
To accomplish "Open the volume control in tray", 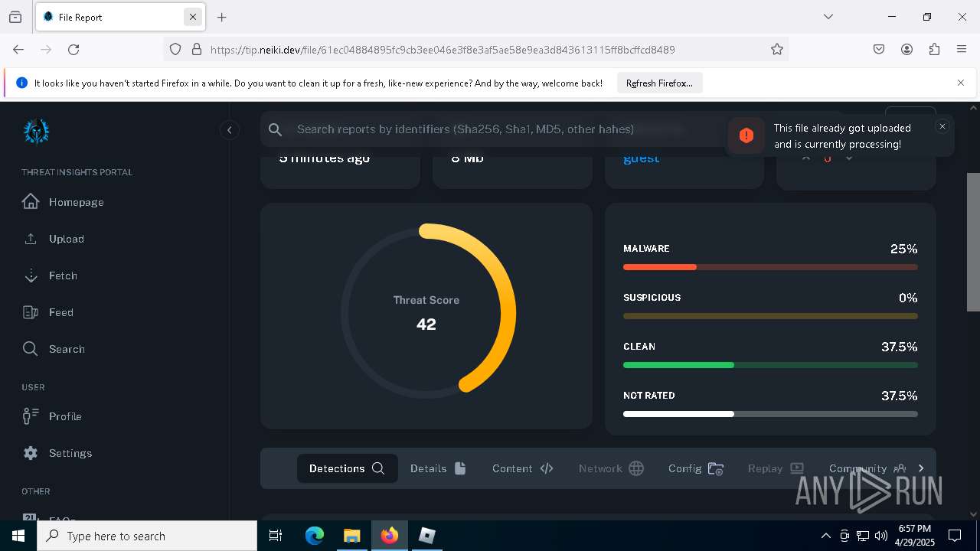I will pyautogui.click(x=881, y=536).
